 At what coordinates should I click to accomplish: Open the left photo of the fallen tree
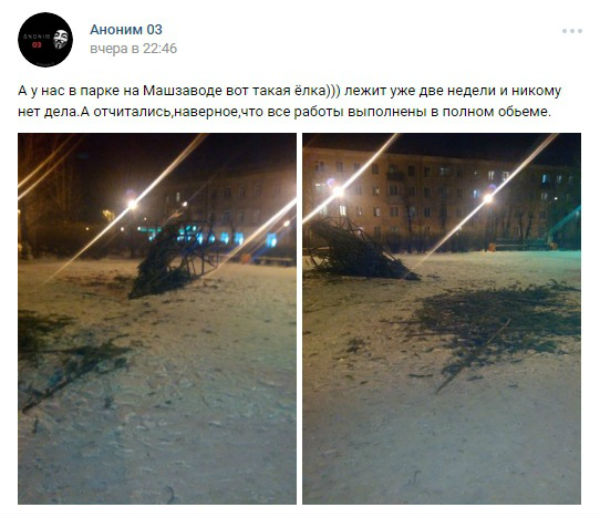tap(157, 318)
